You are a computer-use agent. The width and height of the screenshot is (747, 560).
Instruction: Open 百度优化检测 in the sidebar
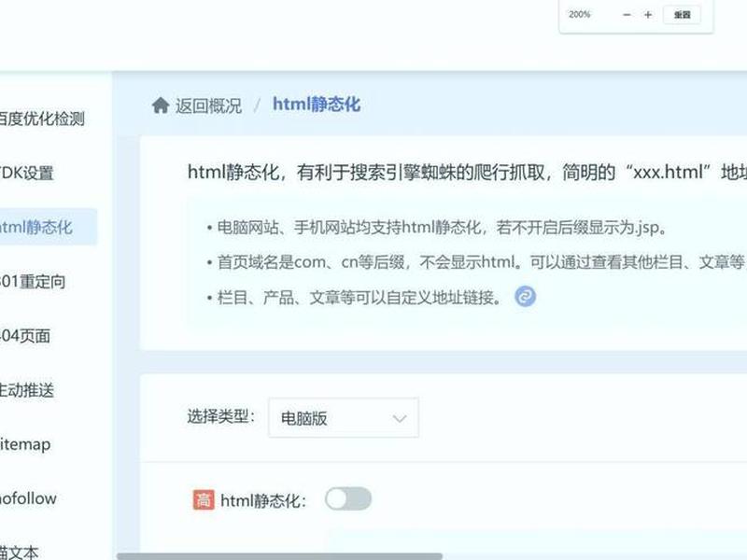(41, 119)
